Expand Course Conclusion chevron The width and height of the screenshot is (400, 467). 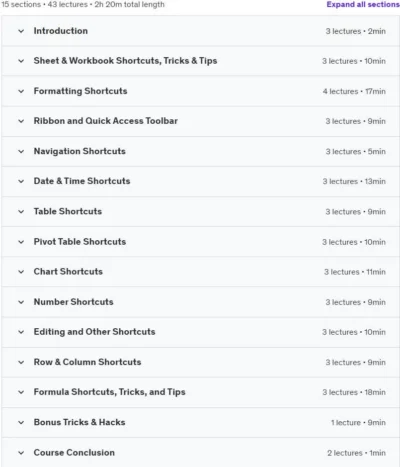(21, 453)
